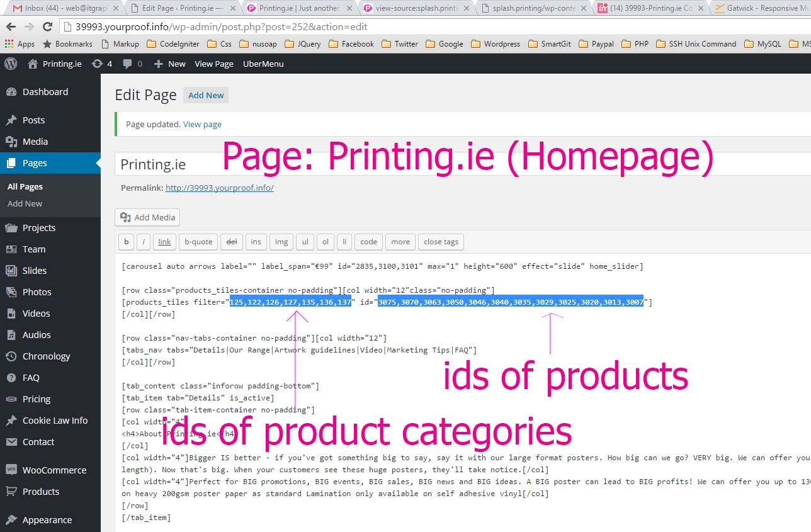
Task: Click the Media icon in the sidebar
Action: pyautogui.click(x=11, y=142)
